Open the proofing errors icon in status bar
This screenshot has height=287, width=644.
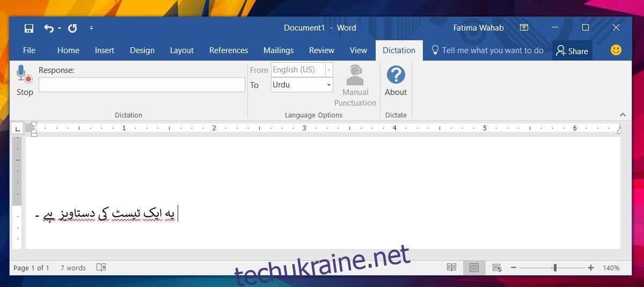coord(101,267)
